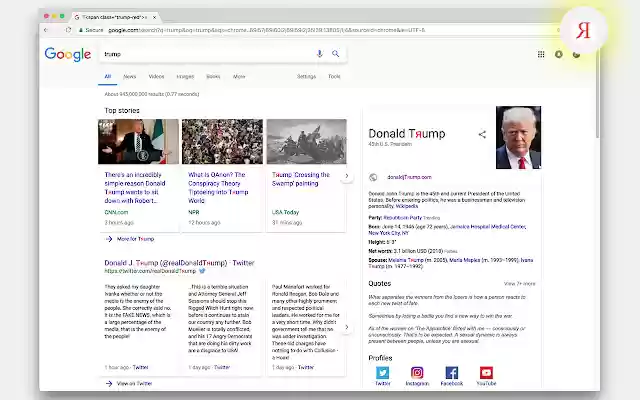The image size is (640, 400).
Task: Open the crowd photo thumbnail for NPR story
Action: (x=222, y=142)
